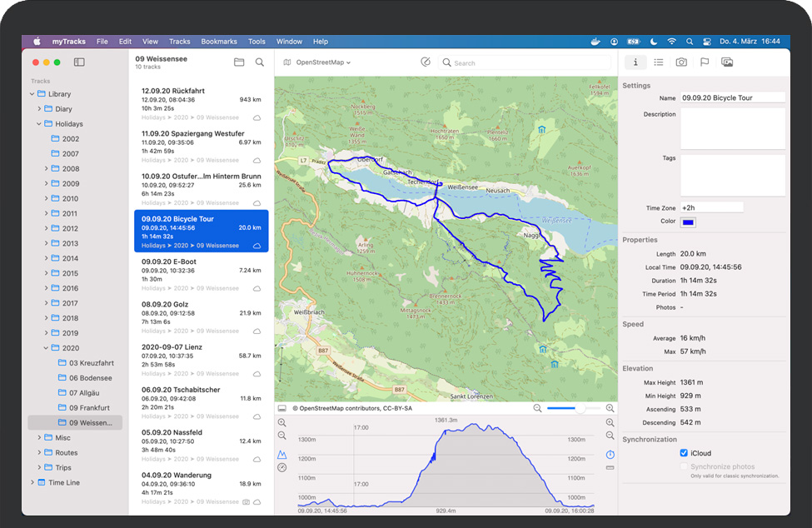812x528 pixels.
Task: Open the info inspector tab
Action: 635,62
